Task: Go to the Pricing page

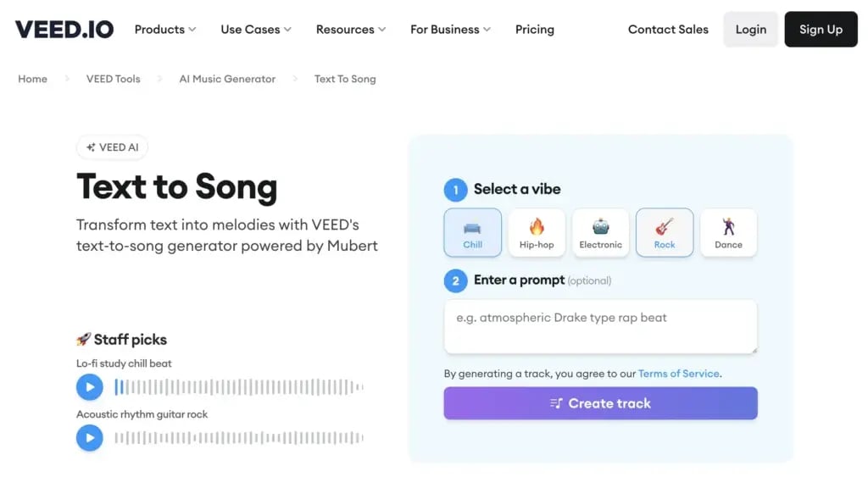Action: (x=535, y=30)
